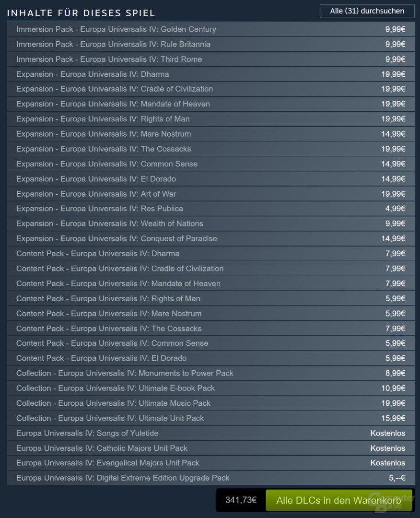Open Expansion Mare Nostrum listing
This screenshot has width=420, height=518.
(x=210, y=134)
